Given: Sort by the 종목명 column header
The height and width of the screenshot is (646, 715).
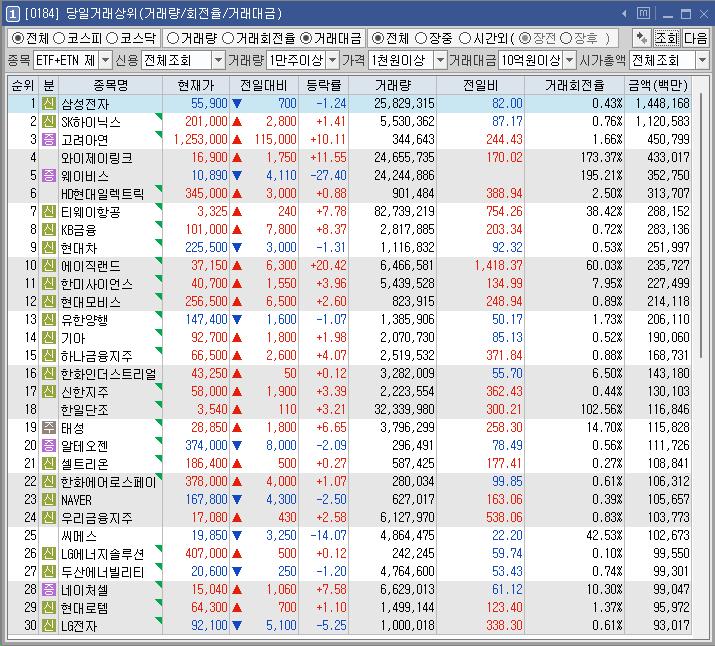Looking at the screenshot, I should [110, 85].
